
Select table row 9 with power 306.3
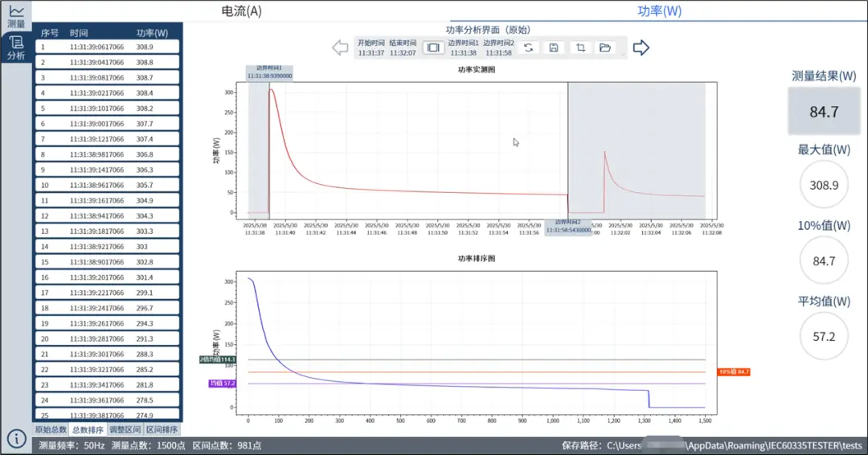point(108,170)
